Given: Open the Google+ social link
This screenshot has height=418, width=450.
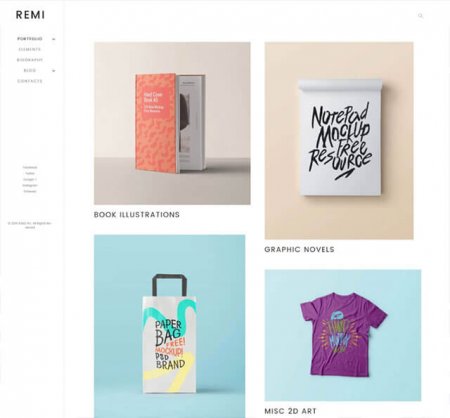Looking at the screenshot, I should click(x=30, y=179).
